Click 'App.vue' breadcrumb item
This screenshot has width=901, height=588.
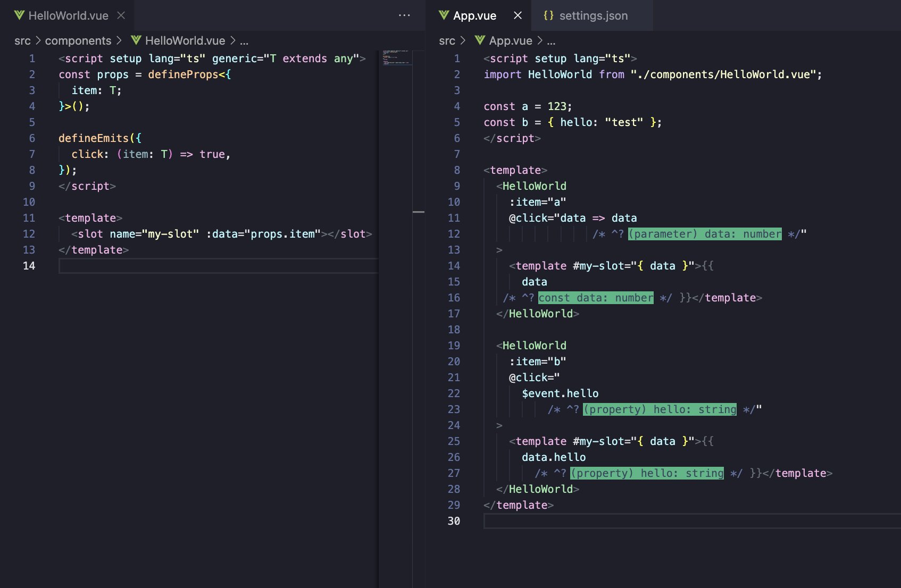pos(511,40)
